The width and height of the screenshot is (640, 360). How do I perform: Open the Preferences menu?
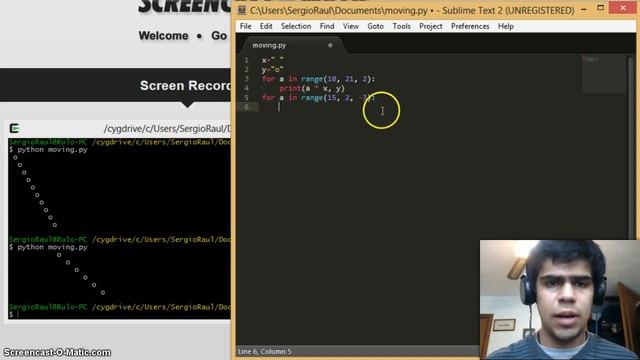pos(470,26)
